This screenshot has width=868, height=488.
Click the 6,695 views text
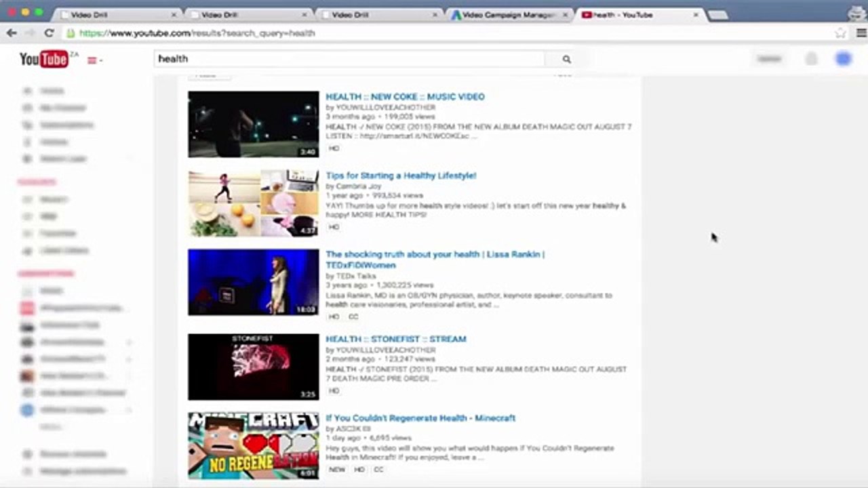391,438
